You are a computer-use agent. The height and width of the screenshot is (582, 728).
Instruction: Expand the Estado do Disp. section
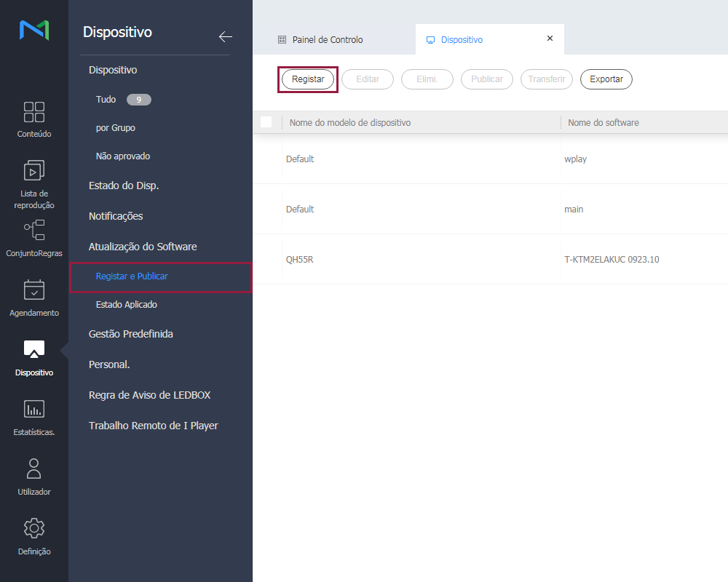coord(123,186)
